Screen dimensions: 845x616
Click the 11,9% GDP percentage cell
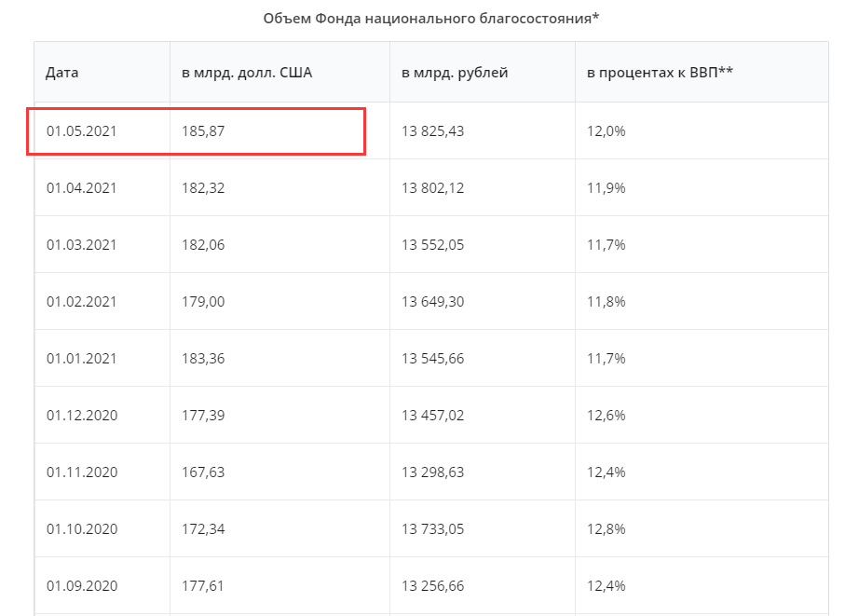(606, 188)
